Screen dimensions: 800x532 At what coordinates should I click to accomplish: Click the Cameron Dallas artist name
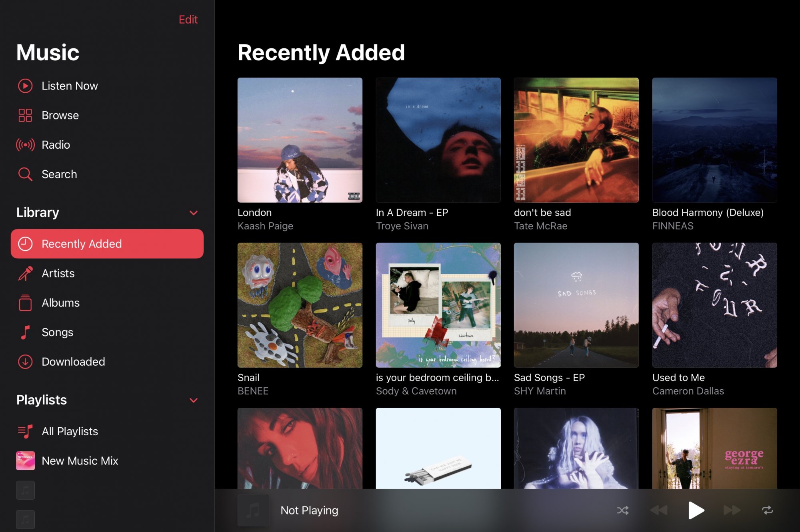[x=688, y=391]
